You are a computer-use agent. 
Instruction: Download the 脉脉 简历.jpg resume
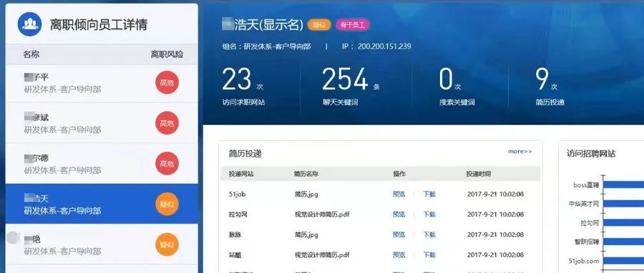[x=429, y=234]
